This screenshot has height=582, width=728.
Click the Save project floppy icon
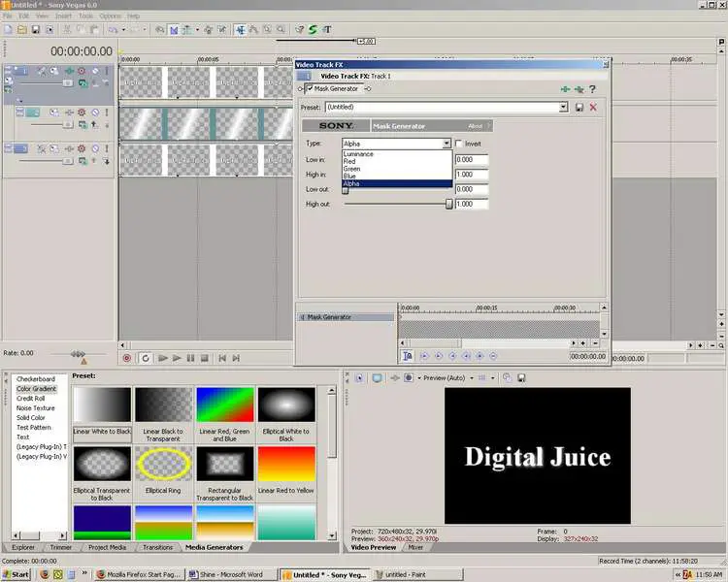pyautogui.click(x=35, y=30)
